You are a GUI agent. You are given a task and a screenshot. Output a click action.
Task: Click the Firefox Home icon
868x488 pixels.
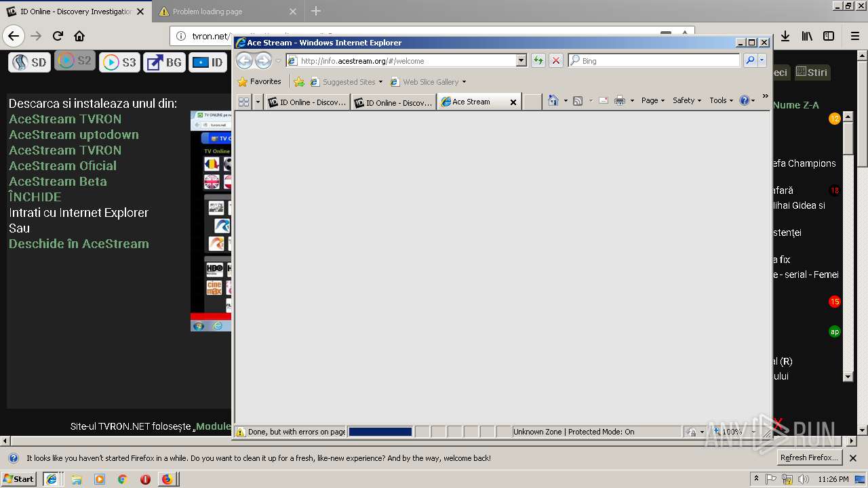pyautogui.click(x=79, y=36)
